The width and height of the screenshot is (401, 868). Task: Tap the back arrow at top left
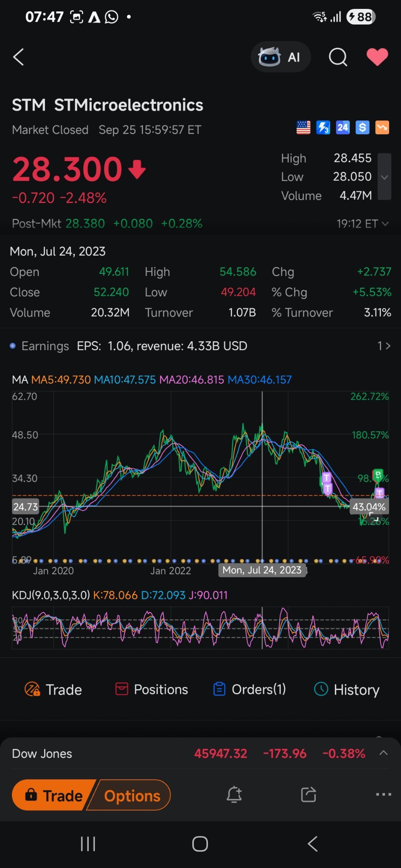(18, 57)
